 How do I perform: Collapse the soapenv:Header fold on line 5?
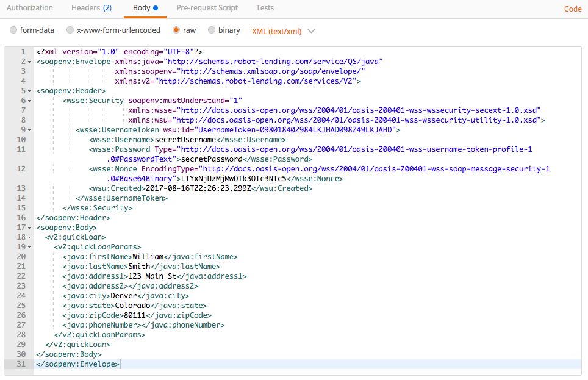click(30, 91)
